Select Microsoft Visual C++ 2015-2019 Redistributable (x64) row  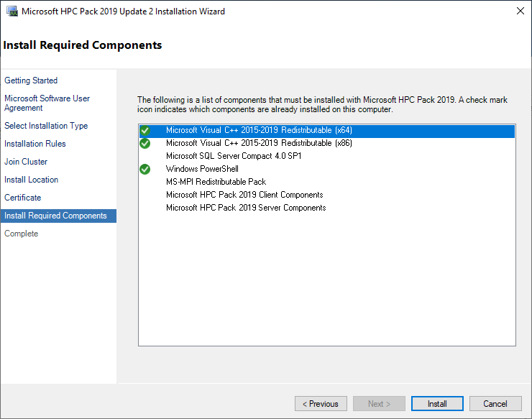tap(327, 130)
